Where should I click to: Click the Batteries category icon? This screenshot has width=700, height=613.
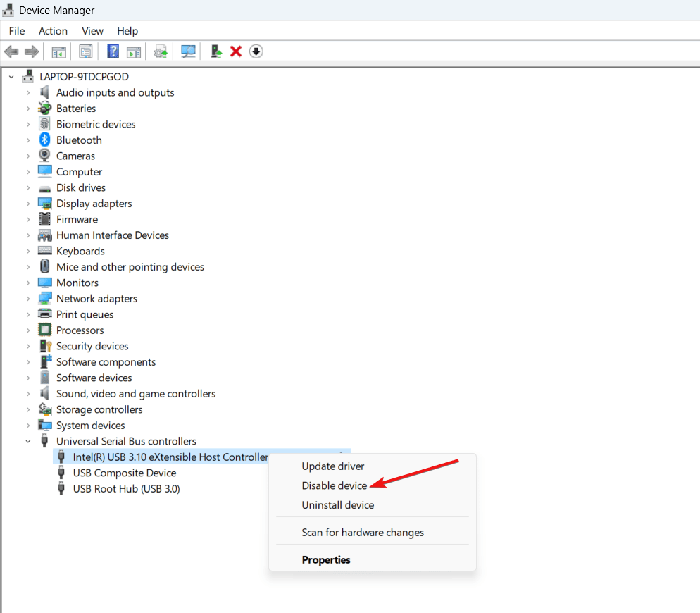(x=44, y=108)
